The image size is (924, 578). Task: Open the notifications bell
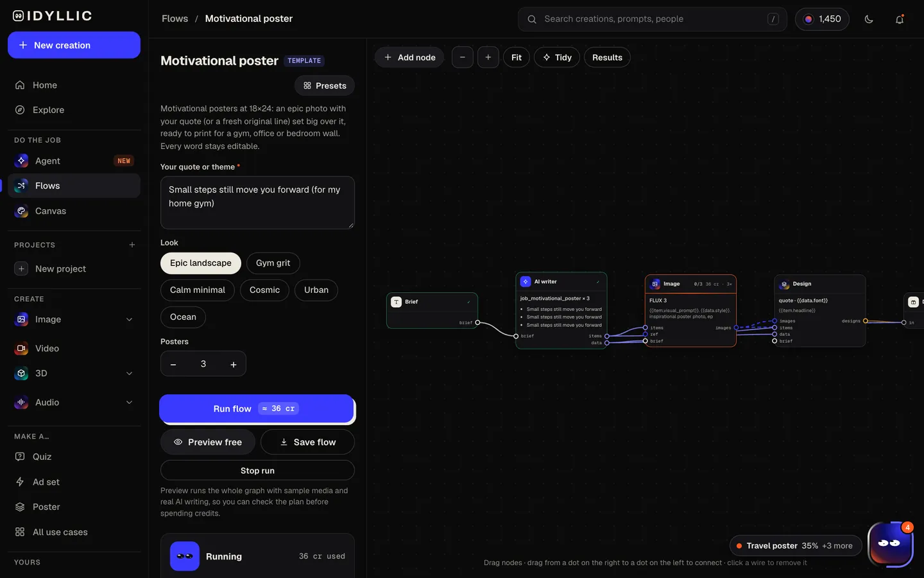click(x=900, y=19)
